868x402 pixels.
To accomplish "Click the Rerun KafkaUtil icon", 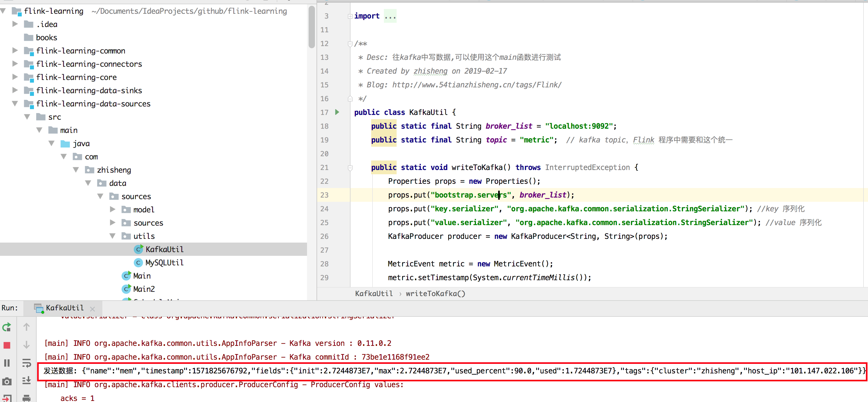I will click(7, 327).
